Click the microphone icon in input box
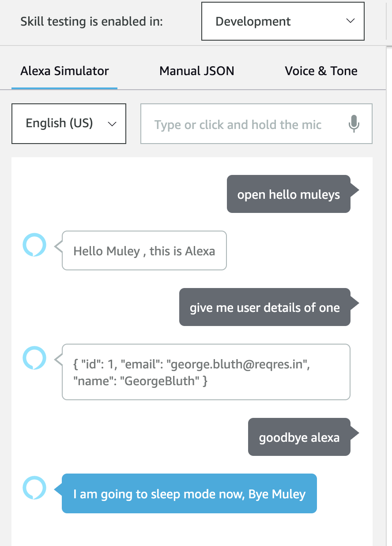Viewport: 392px width, 546px height. point(354,124)
